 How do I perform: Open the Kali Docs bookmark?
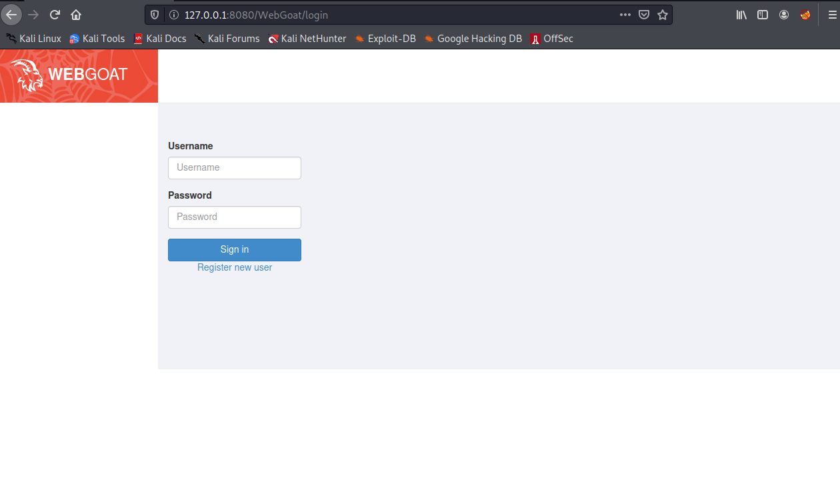click(x=159, y=39)
